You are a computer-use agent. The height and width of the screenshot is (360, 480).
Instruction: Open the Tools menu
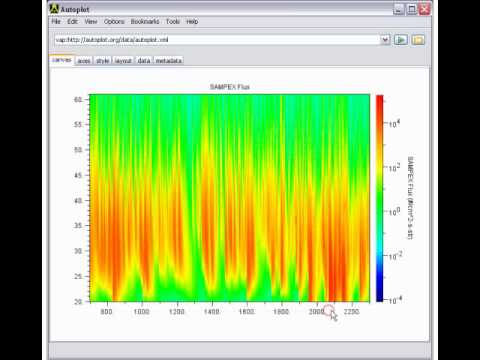pyautogui.click(x=173, y=22)
